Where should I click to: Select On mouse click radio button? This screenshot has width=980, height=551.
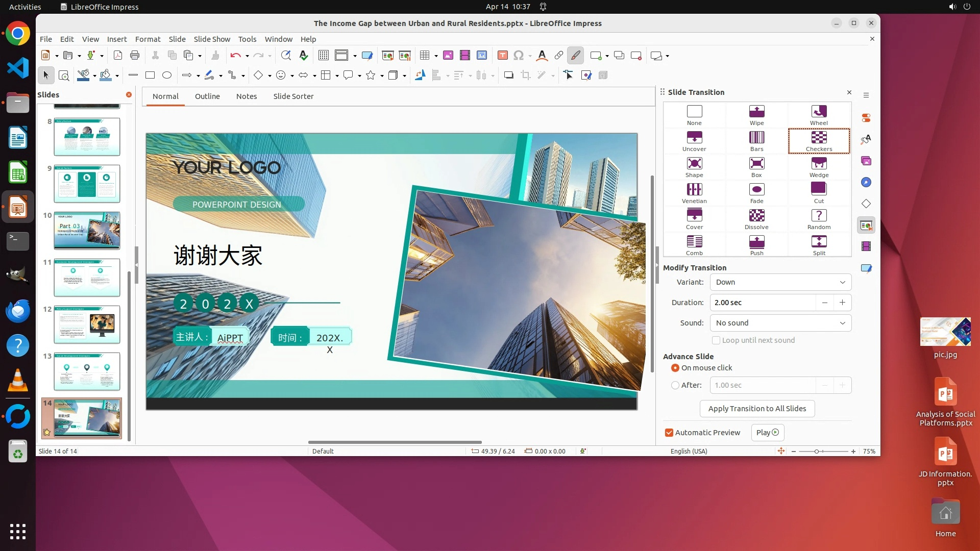pos(675,368)
